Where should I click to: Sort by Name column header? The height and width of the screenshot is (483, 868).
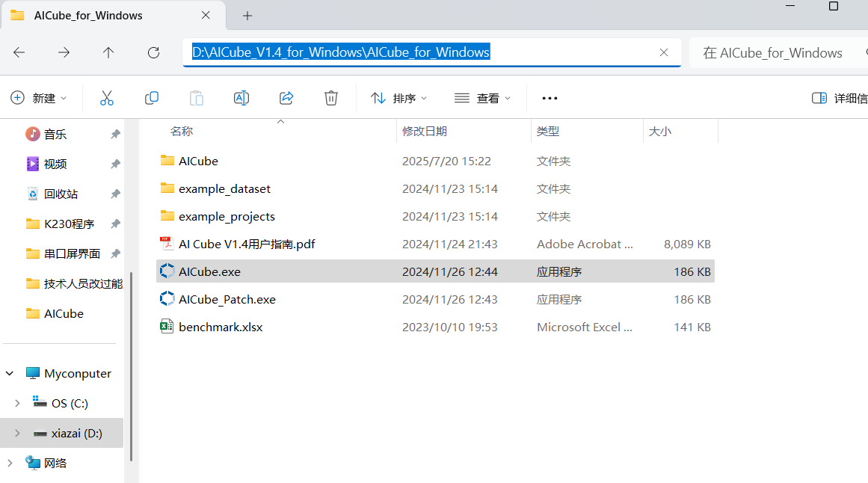point(182,132)
